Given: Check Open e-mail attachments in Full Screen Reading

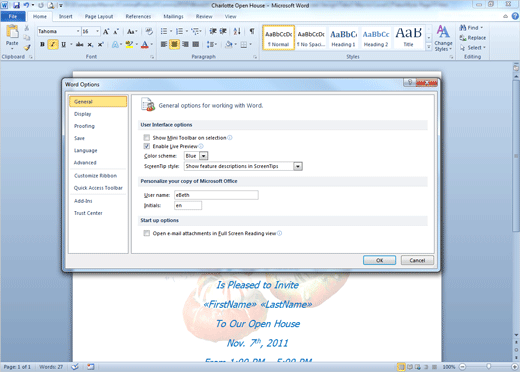Looking at the screenshot, I should 147,233.
